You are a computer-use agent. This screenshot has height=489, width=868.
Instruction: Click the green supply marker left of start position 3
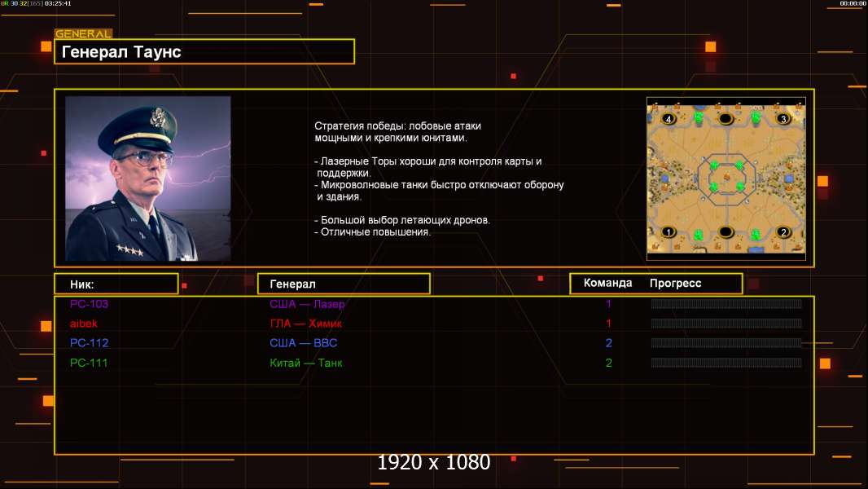pos(756,117)
